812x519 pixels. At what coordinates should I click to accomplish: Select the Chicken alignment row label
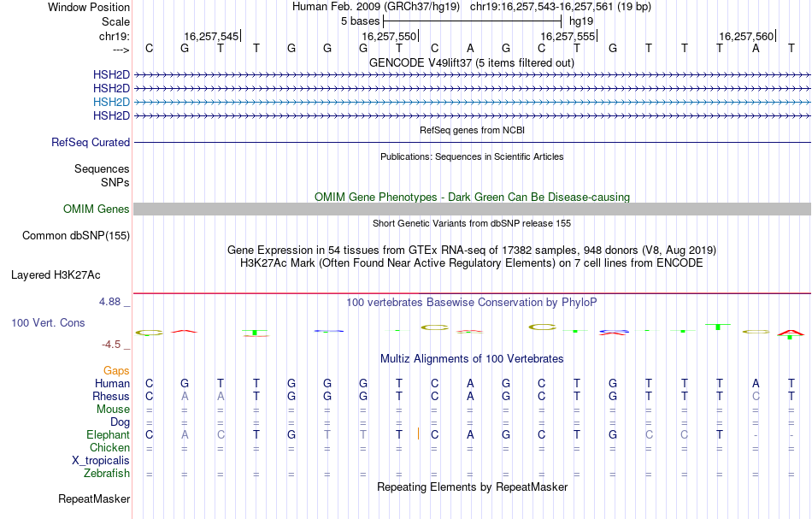tap(109, 448)
